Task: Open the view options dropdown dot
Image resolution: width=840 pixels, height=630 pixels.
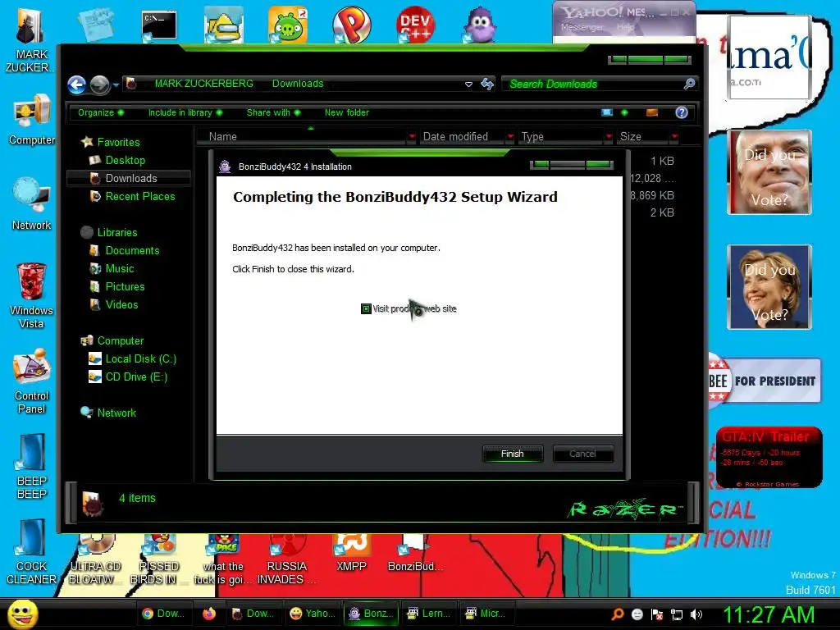Action: click(x=624, y=112)
